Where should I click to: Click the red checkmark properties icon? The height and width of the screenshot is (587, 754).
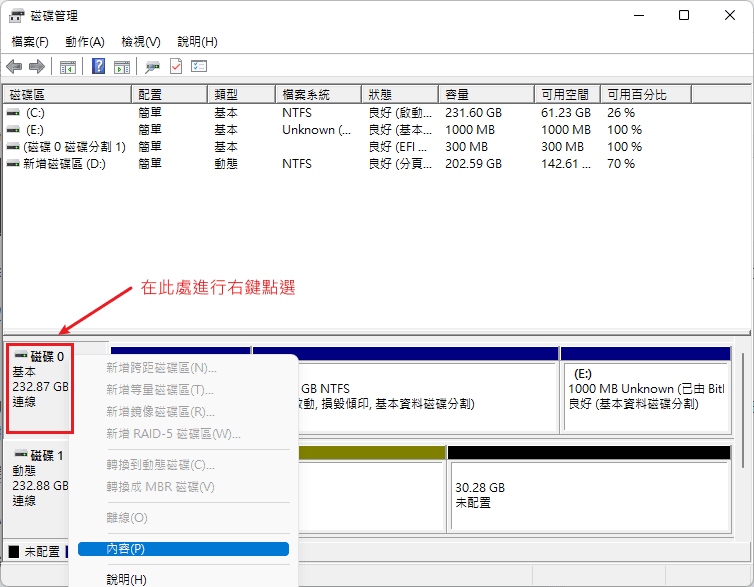click(x=176, y=66)
